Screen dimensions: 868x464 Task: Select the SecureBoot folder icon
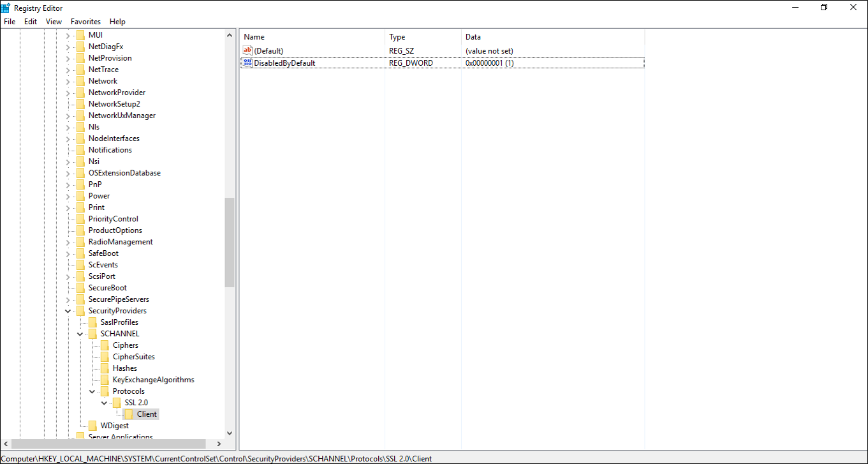click(x=81, y=287)
